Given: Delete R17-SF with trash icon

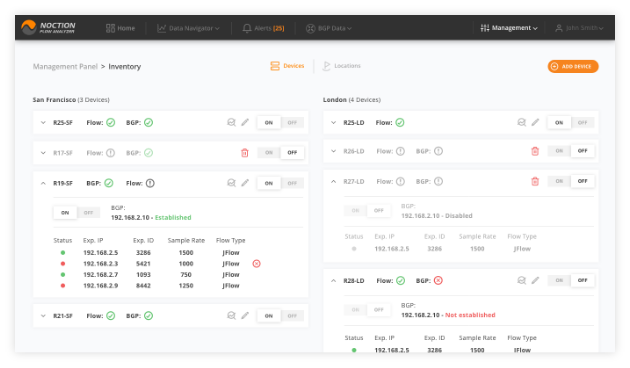Looking at the screenshot, I should pos(245,153).
